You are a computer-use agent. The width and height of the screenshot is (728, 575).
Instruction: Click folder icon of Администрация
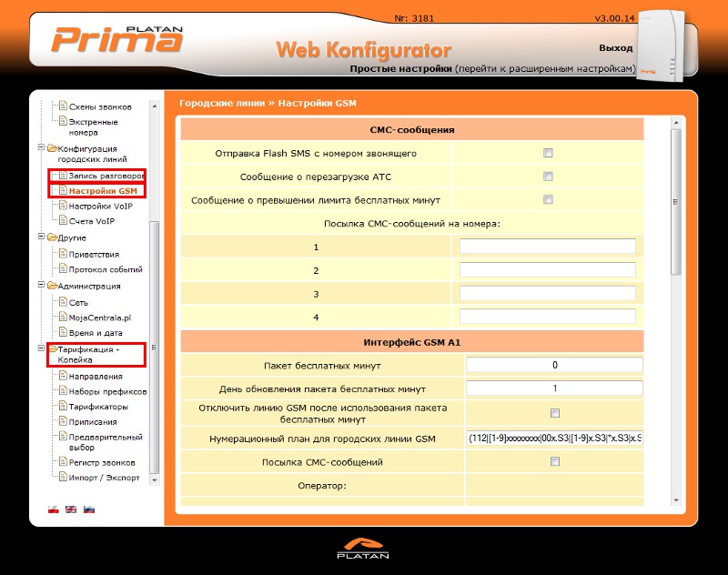[52, 286]
